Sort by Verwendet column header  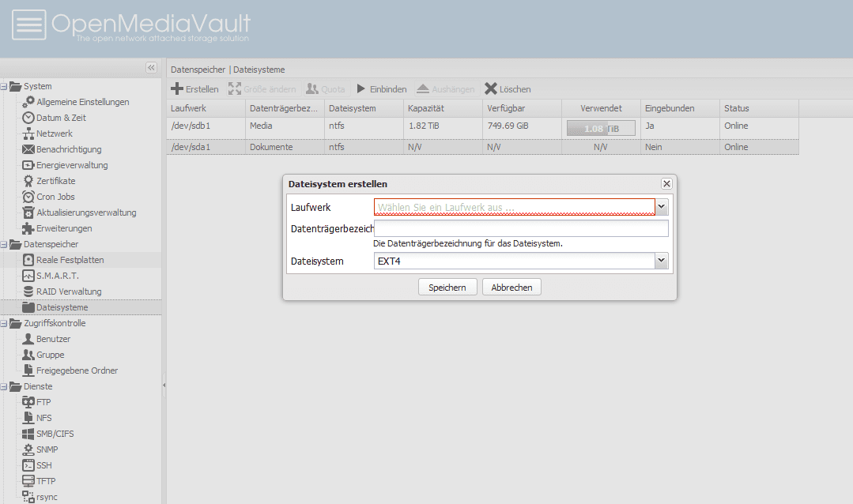[601, 108]
